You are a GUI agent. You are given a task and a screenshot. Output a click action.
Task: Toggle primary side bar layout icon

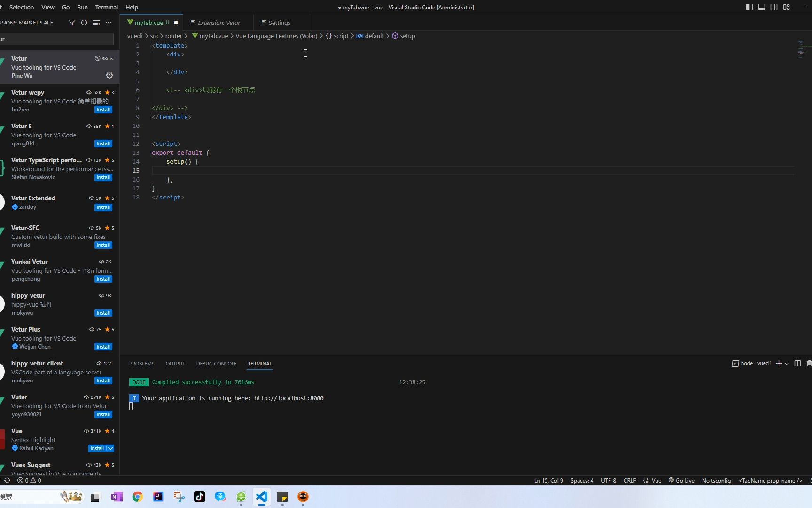750,7
